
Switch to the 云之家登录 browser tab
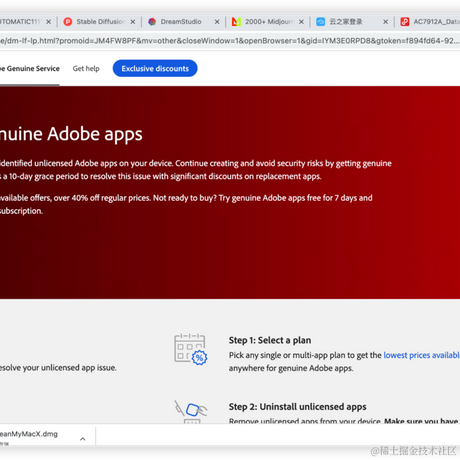(352, 22)
